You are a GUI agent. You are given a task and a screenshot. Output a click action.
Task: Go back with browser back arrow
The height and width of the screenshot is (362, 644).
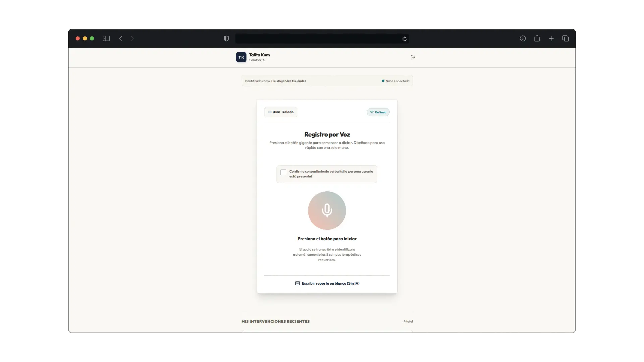point(121,38)
